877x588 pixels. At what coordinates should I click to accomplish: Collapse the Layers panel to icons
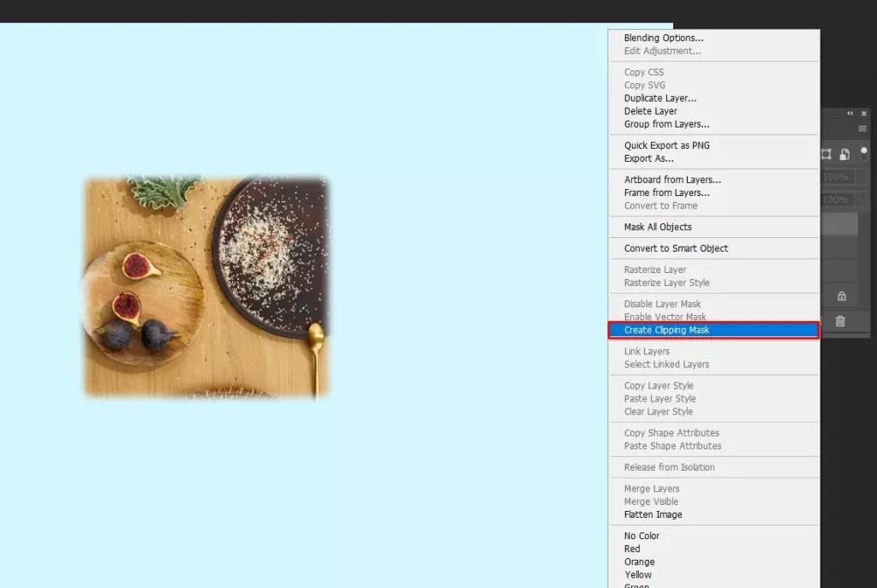[849, 113]
